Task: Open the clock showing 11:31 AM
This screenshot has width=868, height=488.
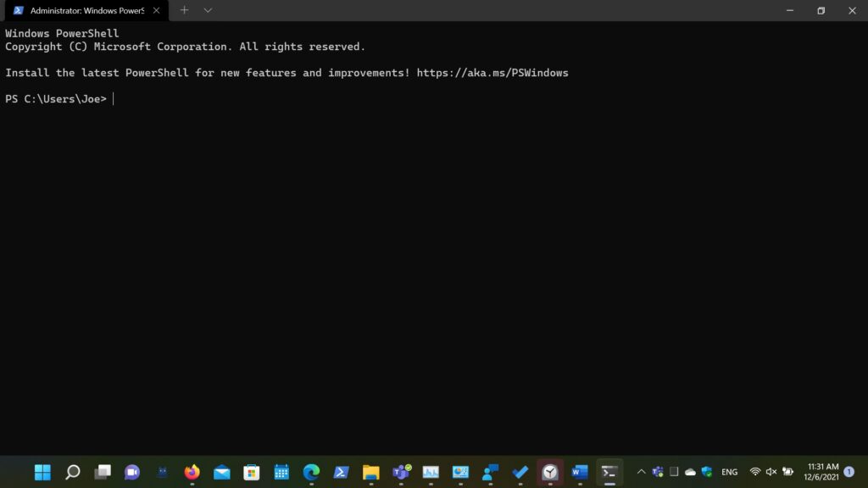Action: [x=821, y=472]
